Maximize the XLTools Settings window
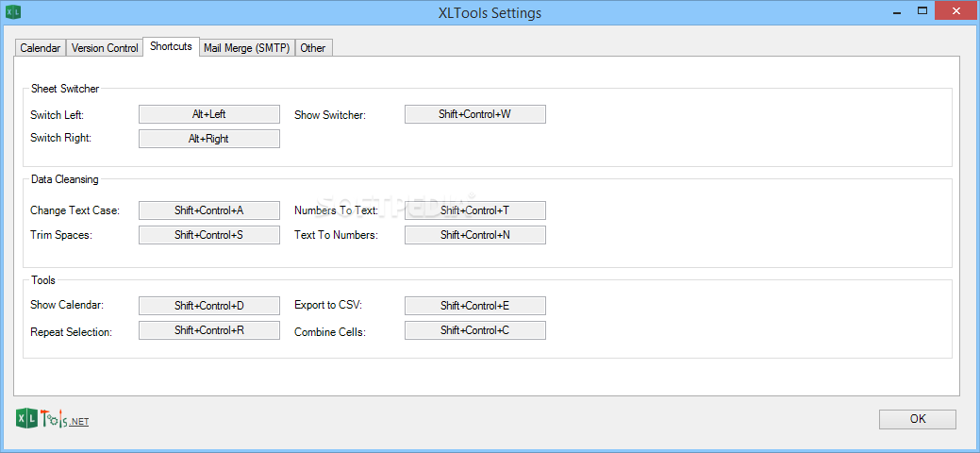The height and width of the screenshot is (453, 980). pos(922,10)
